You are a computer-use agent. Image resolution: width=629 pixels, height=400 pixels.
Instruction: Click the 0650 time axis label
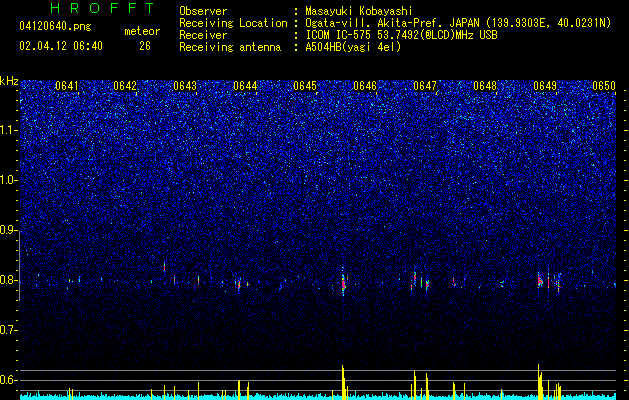click(604, 86)
